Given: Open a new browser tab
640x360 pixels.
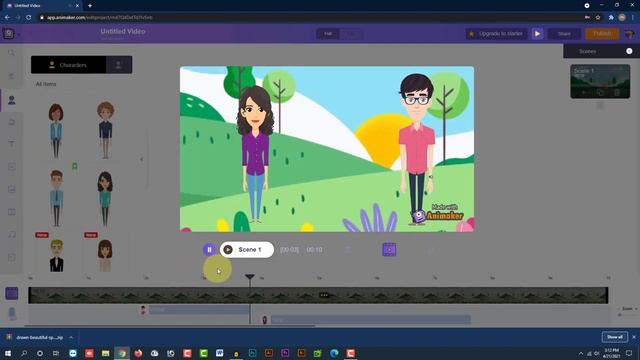Looking at the screenshot, I should [x=90, y=6].
